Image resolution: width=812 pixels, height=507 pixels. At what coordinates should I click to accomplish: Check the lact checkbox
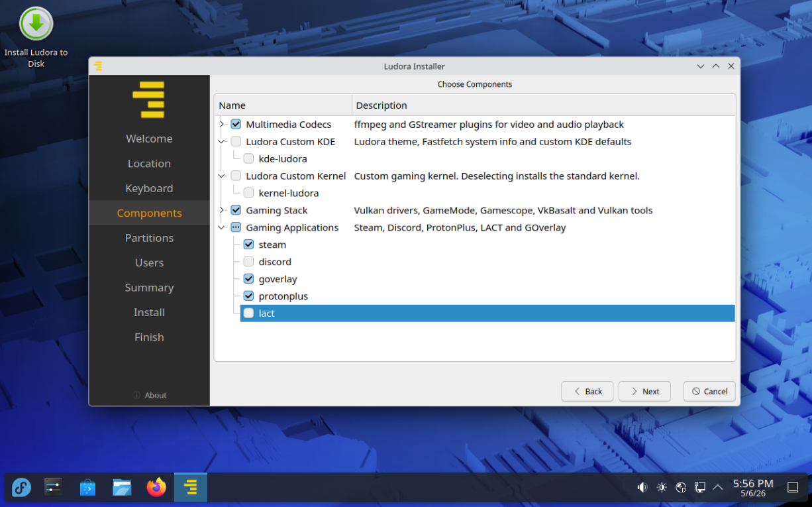pos(248,313)
